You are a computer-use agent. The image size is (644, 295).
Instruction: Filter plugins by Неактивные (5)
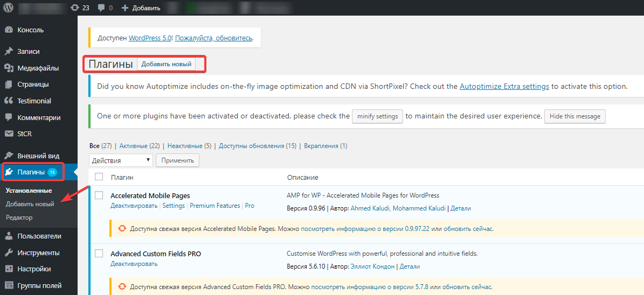click(189, 146)
